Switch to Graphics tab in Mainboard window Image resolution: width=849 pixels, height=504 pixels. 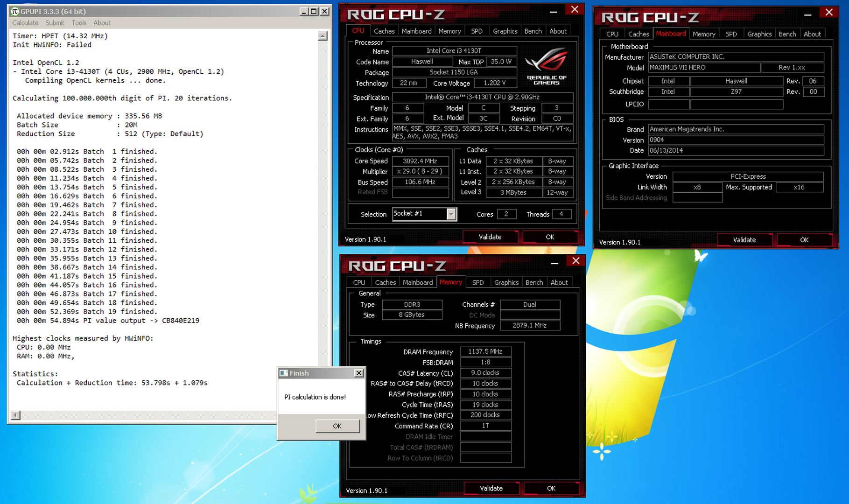coord(759,34)
